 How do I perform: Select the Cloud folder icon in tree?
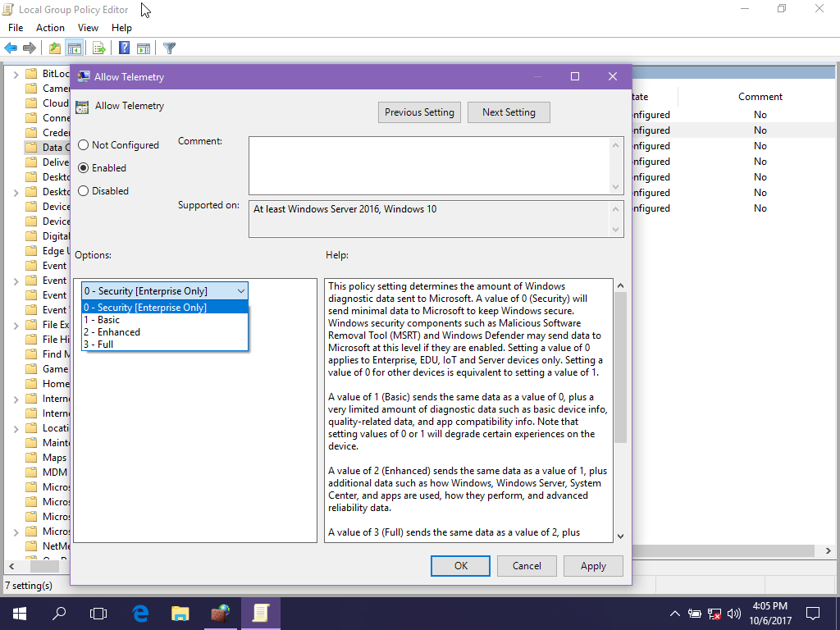click(32, 103)
